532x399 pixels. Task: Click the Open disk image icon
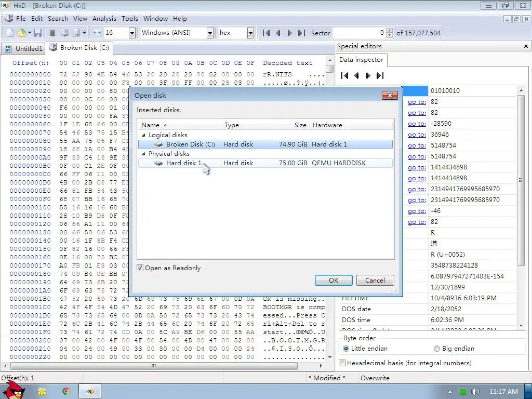[x=77, y=33]
